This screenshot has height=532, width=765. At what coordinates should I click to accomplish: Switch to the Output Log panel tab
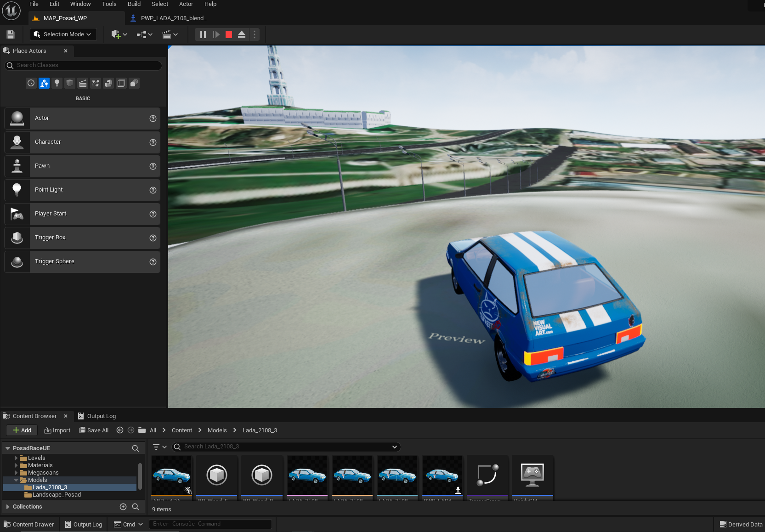coord(97,416)
